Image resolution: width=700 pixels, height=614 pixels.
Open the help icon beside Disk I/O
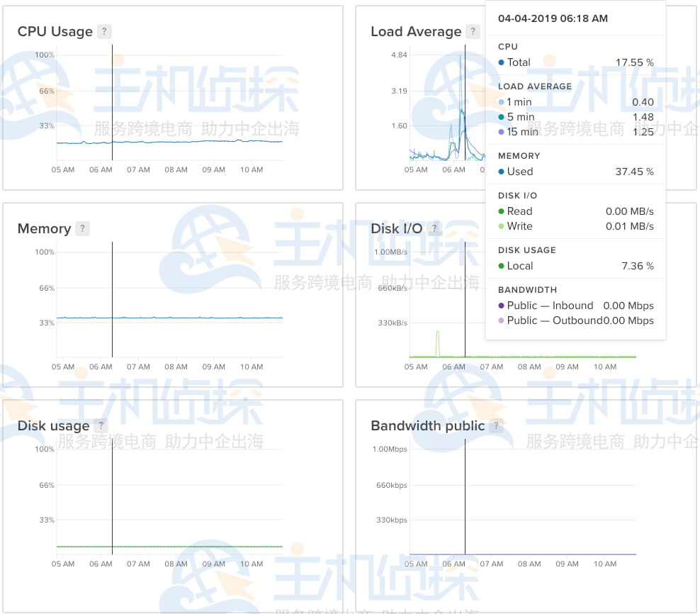click(x=434, y=228)
